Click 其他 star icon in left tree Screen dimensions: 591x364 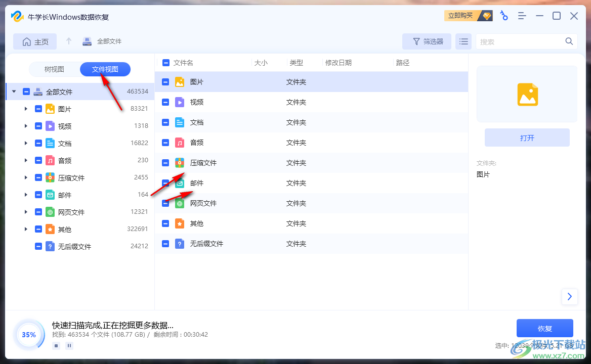(x=50, y=229)
